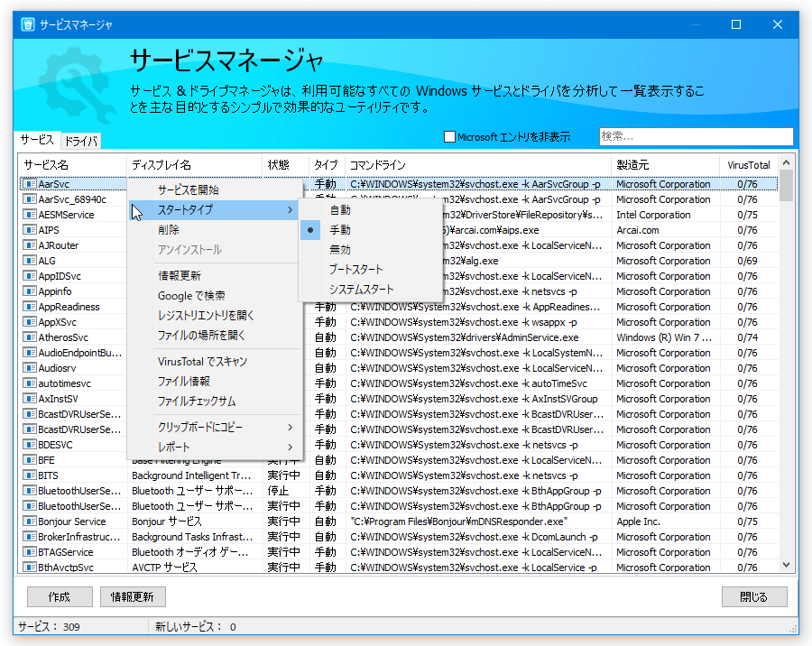
Task: Click the scrollbar up arrow
Action: pos(786,162)
